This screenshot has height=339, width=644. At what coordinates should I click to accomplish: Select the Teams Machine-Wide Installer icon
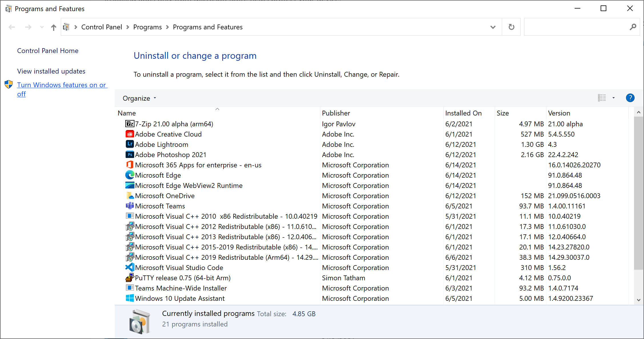point(130,288)
